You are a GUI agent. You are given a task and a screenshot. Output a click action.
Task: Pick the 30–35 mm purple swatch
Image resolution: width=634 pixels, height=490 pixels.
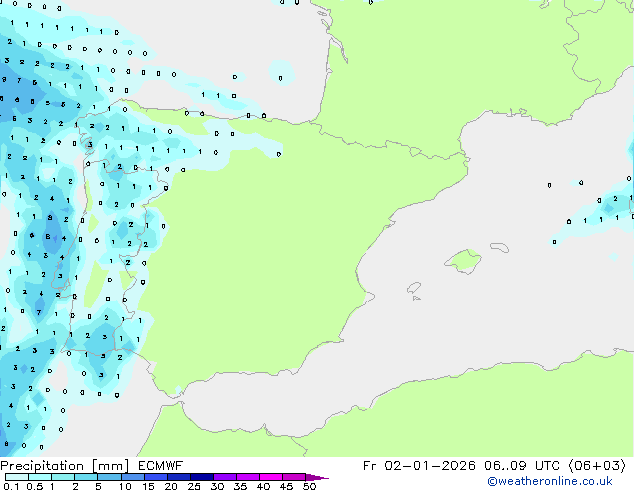pyautogui.click(x=224, y=477)
